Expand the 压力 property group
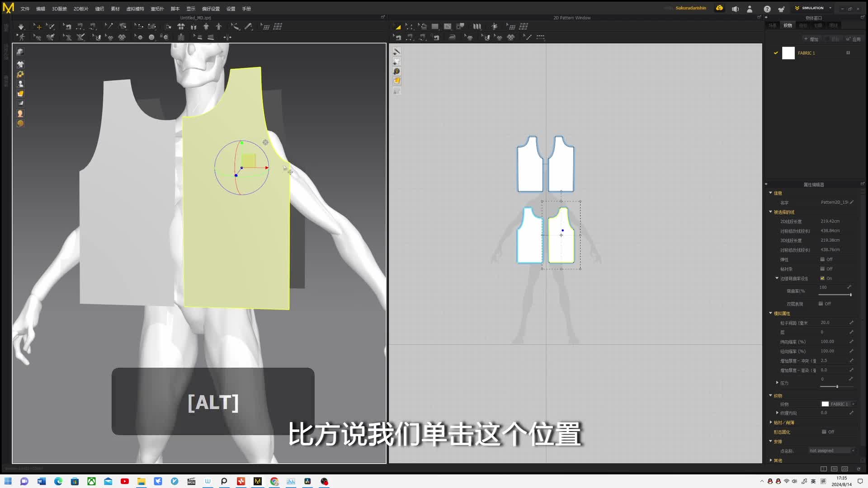The width and height of the screenshot is (868, 488). [777, 383]
